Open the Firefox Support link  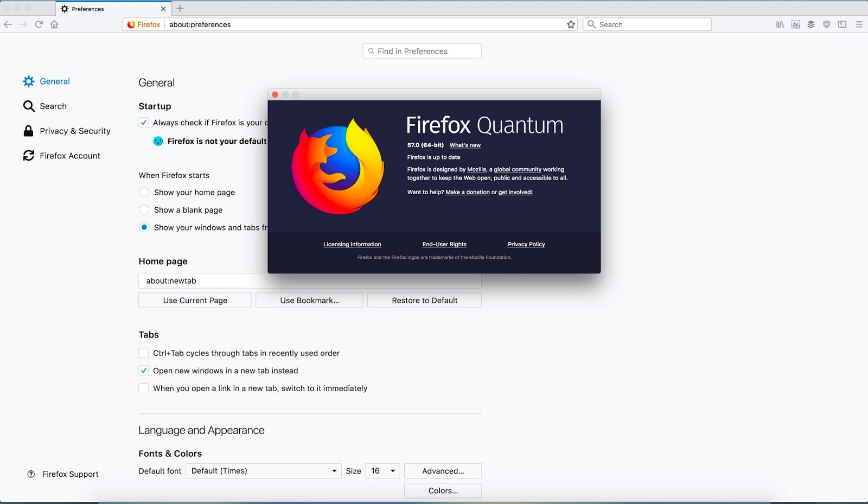63,474
